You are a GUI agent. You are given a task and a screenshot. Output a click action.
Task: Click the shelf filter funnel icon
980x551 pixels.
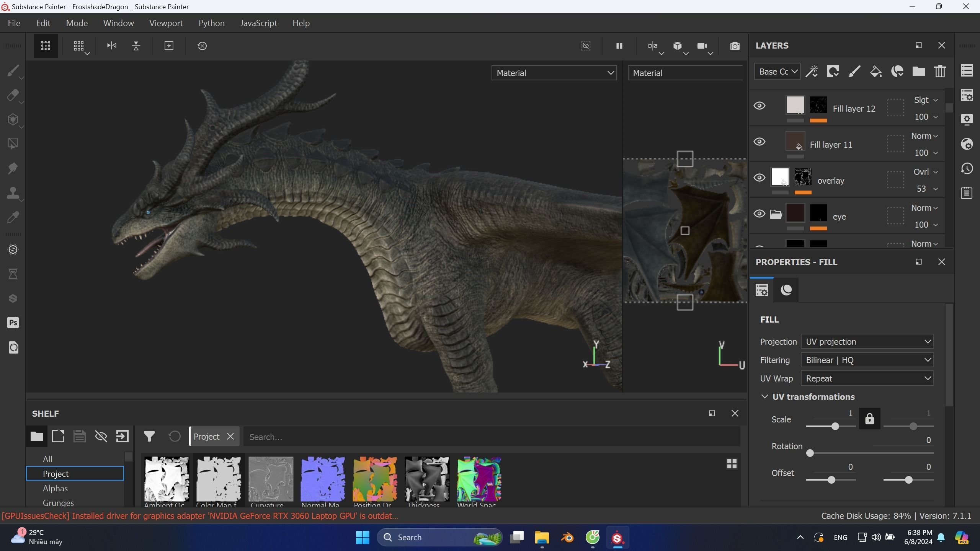(149, 436)
